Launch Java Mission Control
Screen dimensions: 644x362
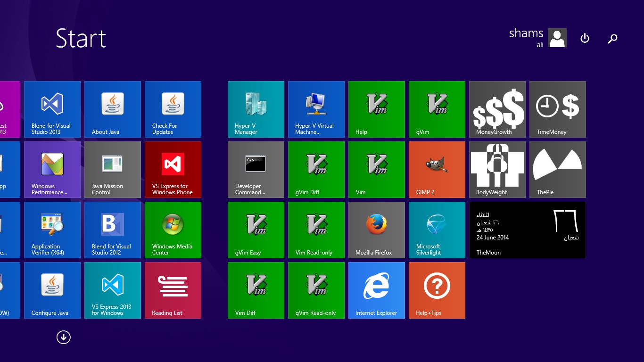[x=113, y=170]
